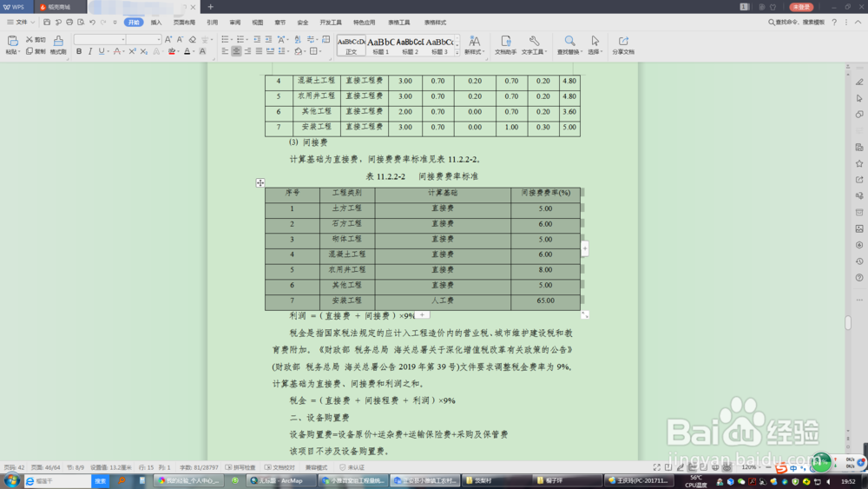Screen dimensions: 868x489
Task: Save the document with the save icon
Action: coord(47,23)
